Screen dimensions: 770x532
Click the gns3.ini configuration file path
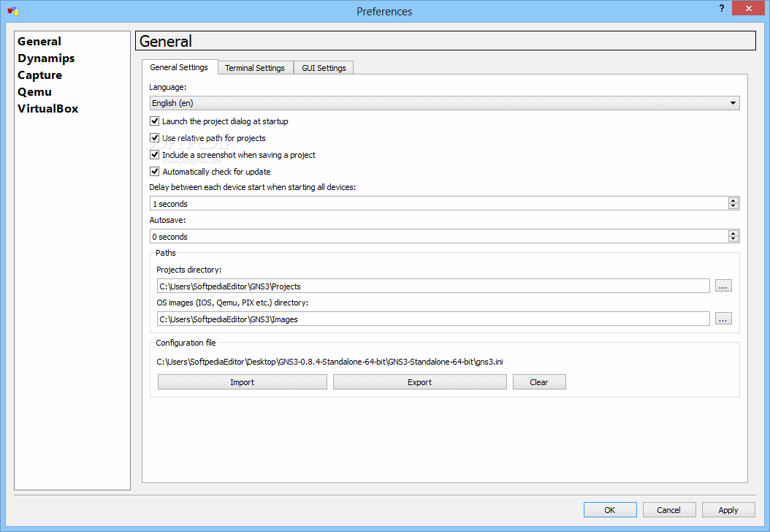[x=330, y=362]
